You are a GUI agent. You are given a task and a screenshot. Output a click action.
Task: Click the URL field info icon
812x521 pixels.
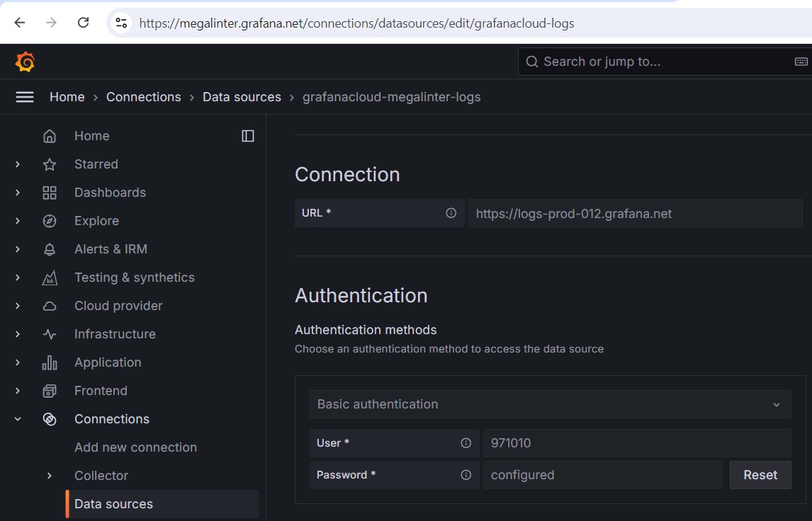coord(451,213)
